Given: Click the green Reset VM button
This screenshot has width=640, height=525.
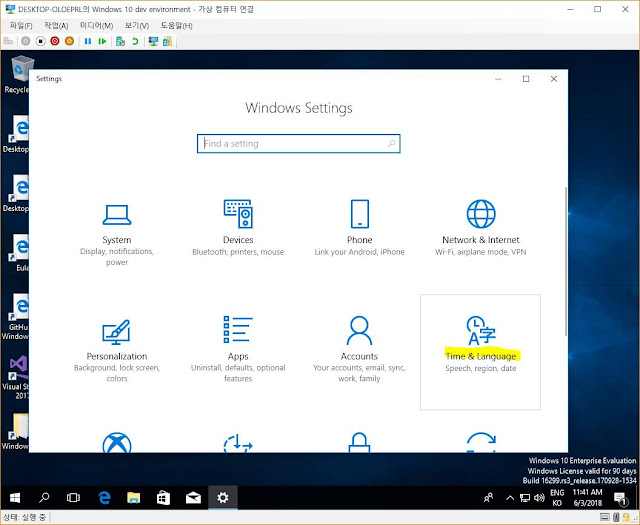Looking at the screenshot, I should click(102, 41).
